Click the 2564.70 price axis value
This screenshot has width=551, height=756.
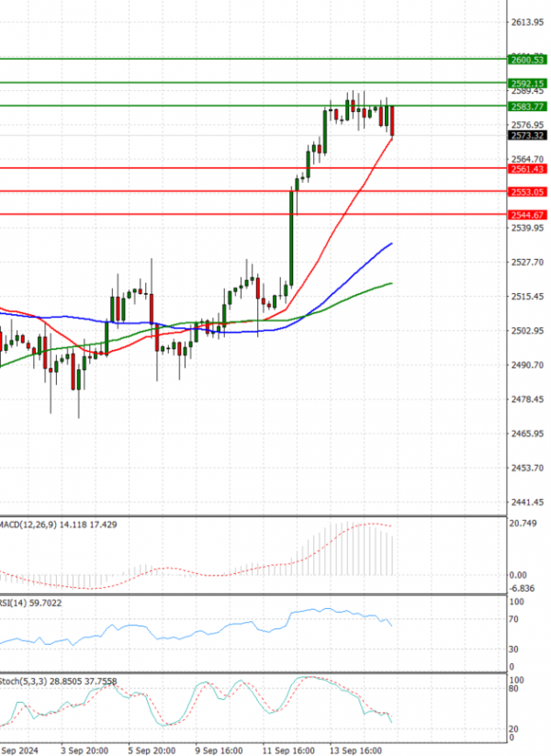[527, 159]
